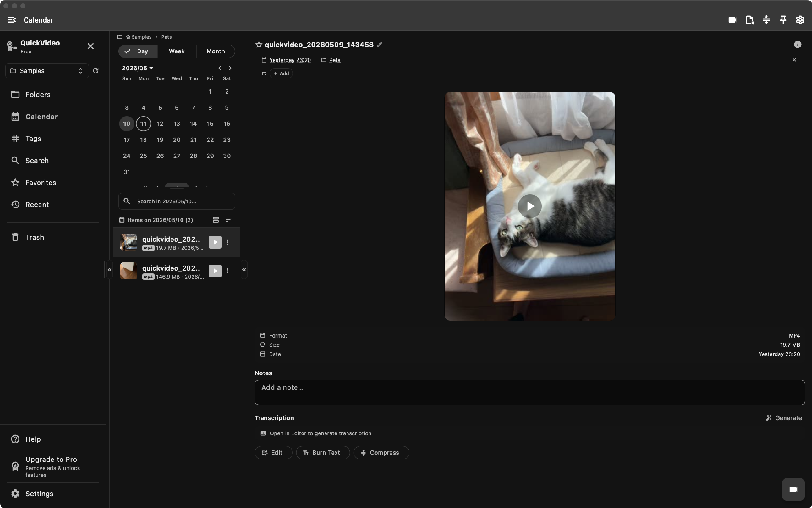Collapse the sidebar with the menu icon
Image resolution: width=812 pixels, height=508 pixels.
tap(12, 20)
